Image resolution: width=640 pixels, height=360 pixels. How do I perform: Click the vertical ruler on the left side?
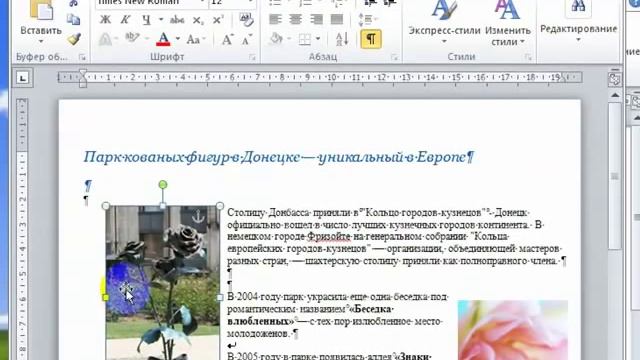point(22,229)
